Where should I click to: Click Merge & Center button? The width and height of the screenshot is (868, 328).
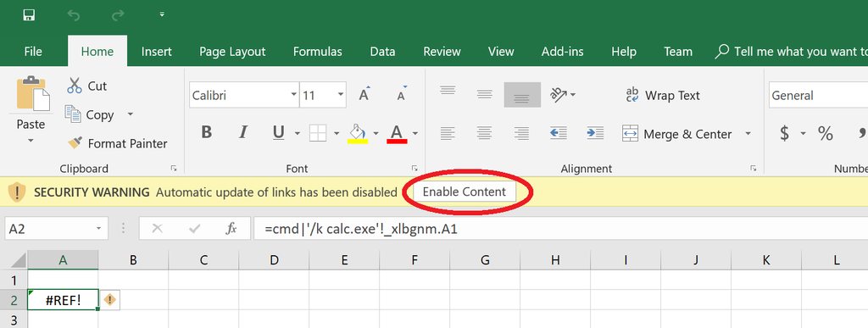click(677, 134)
